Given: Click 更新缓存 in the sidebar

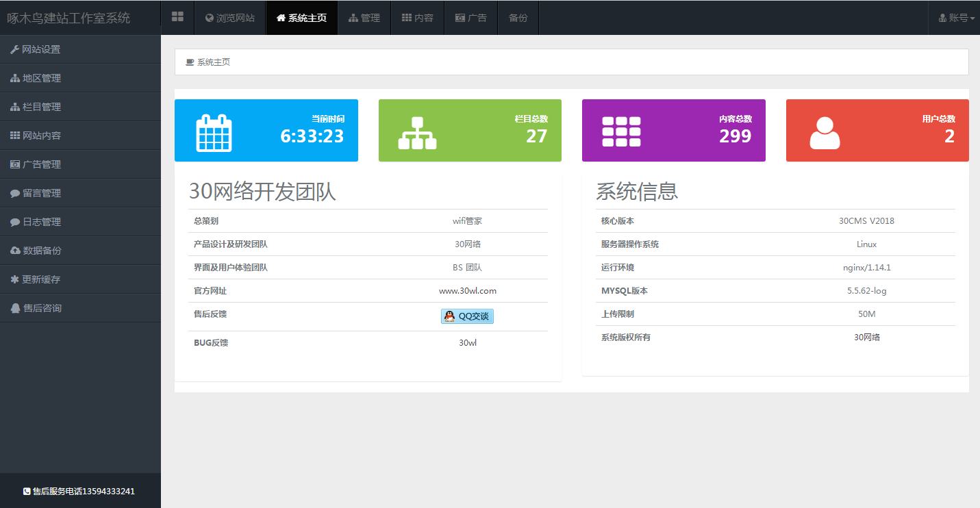Looking at the screenshot, I should [x=41, y=279].
